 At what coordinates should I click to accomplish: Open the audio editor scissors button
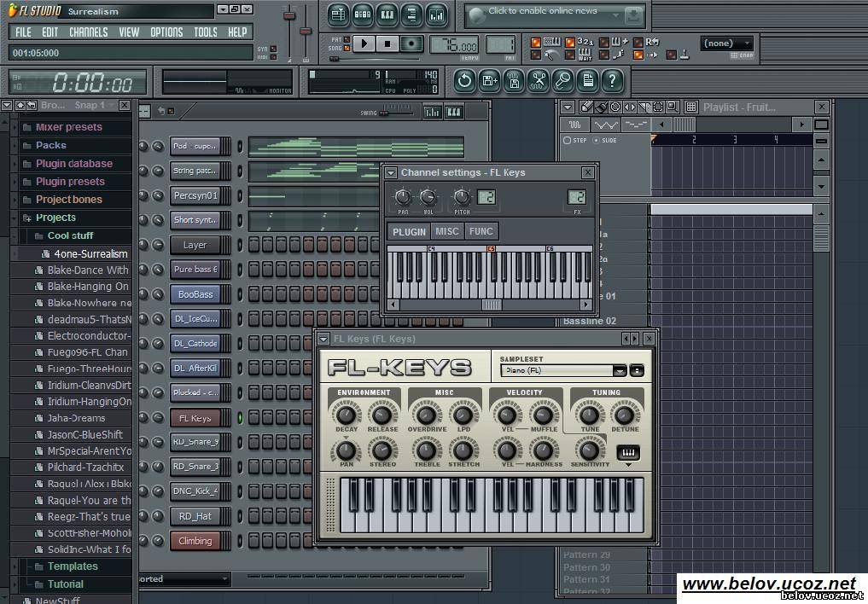point(538,81)
